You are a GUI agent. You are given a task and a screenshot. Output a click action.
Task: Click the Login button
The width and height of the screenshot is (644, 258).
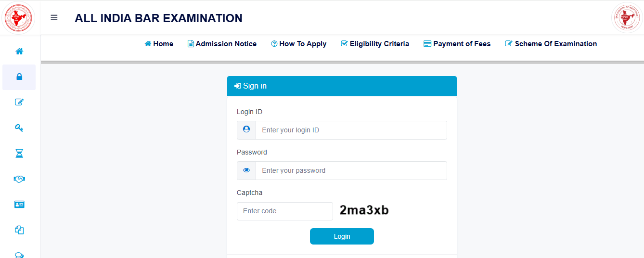[x=342, y=236]
